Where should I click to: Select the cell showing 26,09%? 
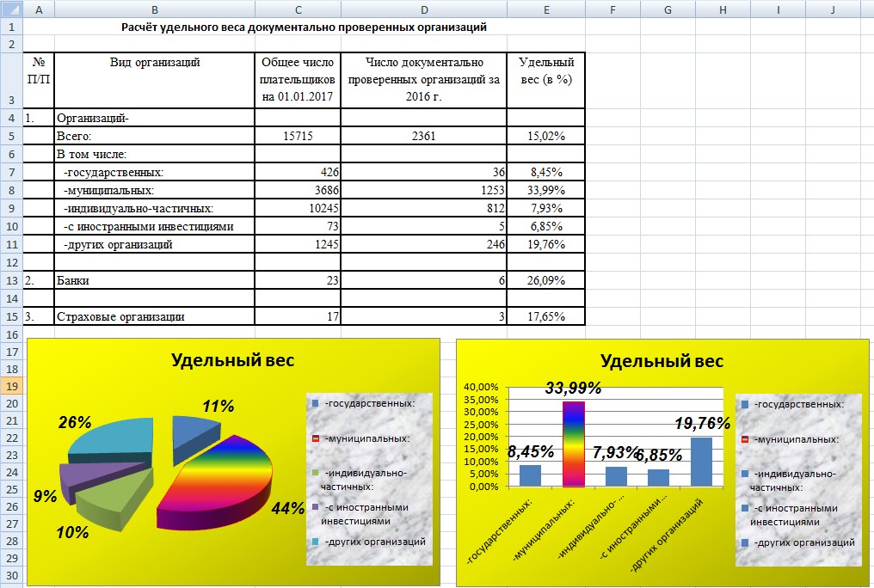pos(545,280)
